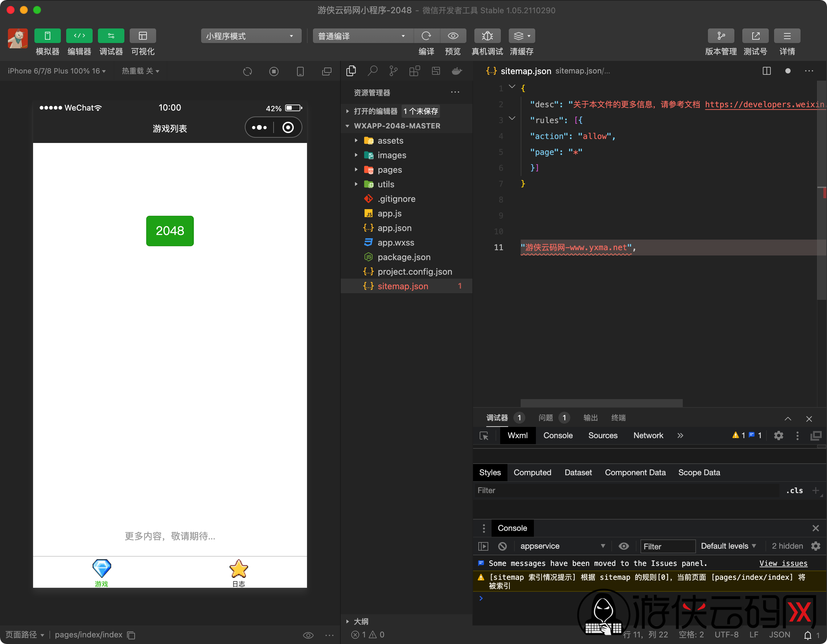827x644 pixels.
Task: Click the clear cache (清缓存) layers icon
Action: (521, 36)
